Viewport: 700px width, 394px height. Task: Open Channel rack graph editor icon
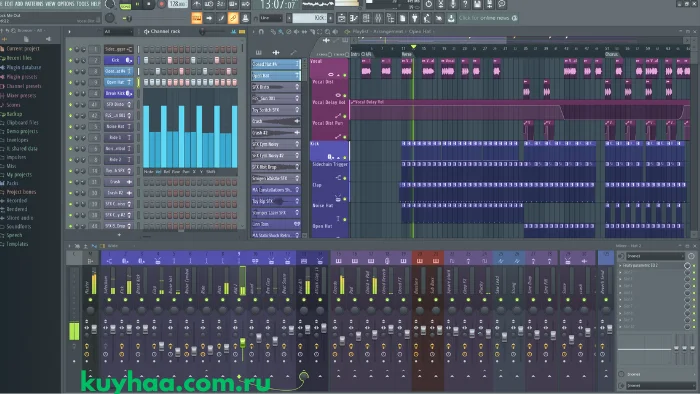[233, 32]
